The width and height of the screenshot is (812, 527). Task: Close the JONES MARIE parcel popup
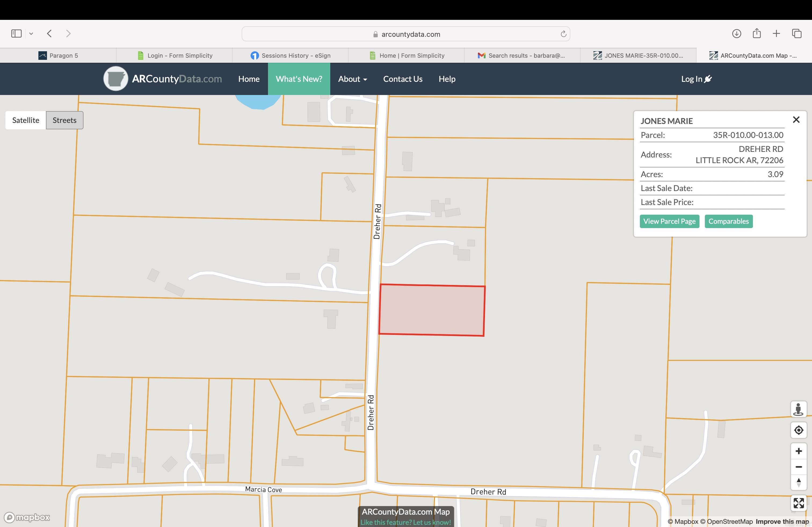[796, 120]
